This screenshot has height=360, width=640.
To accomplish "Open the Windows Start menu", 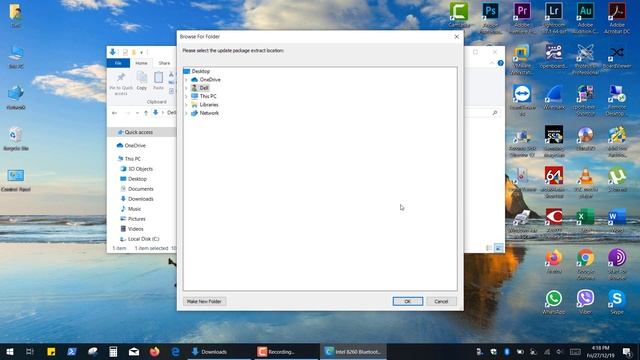I will click(10, 351).
